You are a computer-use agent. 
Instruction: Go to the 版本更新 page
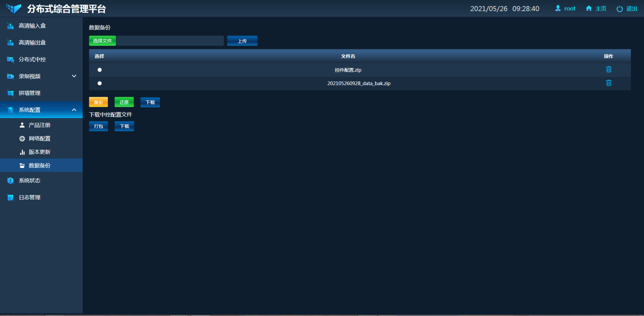pos(39,152)
